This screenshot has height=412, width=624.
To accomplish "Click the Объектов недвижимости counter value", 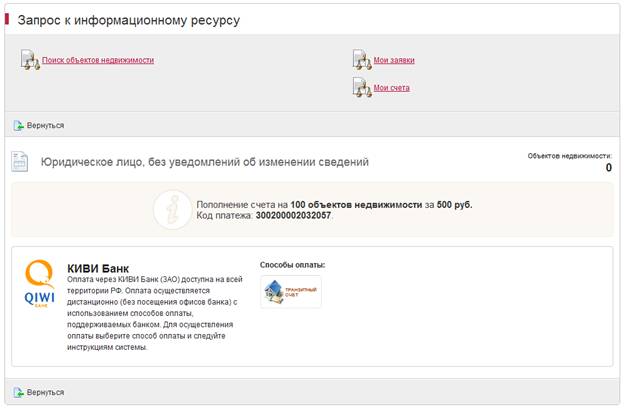I will [x=608, y=168].
